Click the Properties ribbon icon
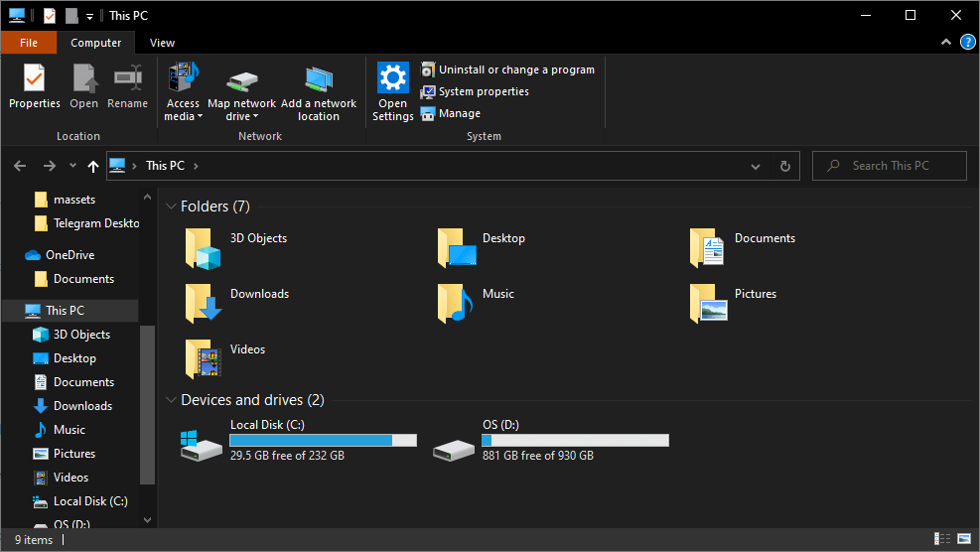980x552 pixels. (35, 86)
